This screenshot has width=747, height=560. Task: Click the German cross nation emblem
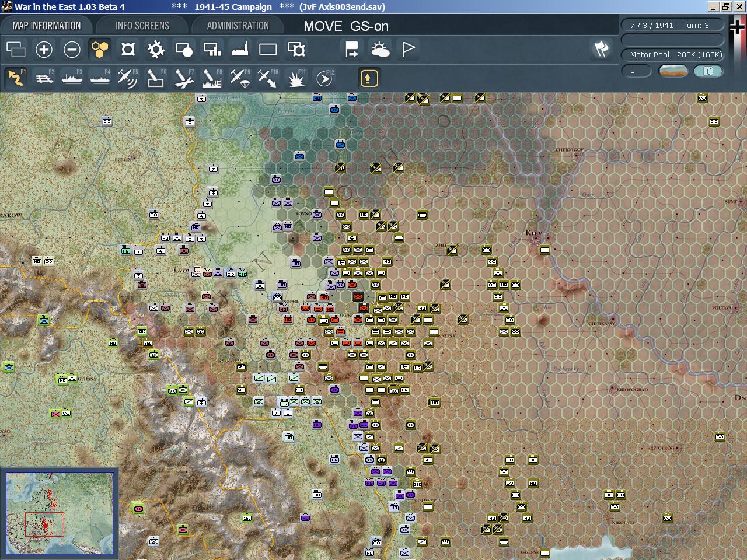(737, 28)
